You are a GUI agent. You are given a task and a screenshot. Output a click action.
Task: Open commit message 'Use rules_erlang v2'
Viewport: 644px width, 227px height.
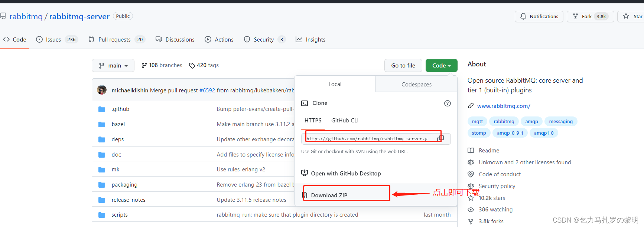pos(241,170)
